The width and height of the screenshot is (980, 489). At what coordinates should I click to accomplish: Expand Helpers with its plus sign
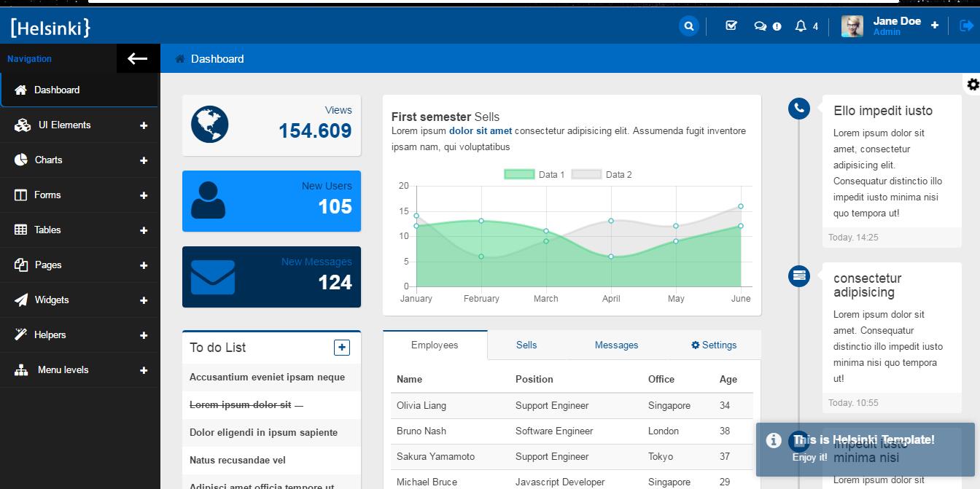click(x=144, y=335)
